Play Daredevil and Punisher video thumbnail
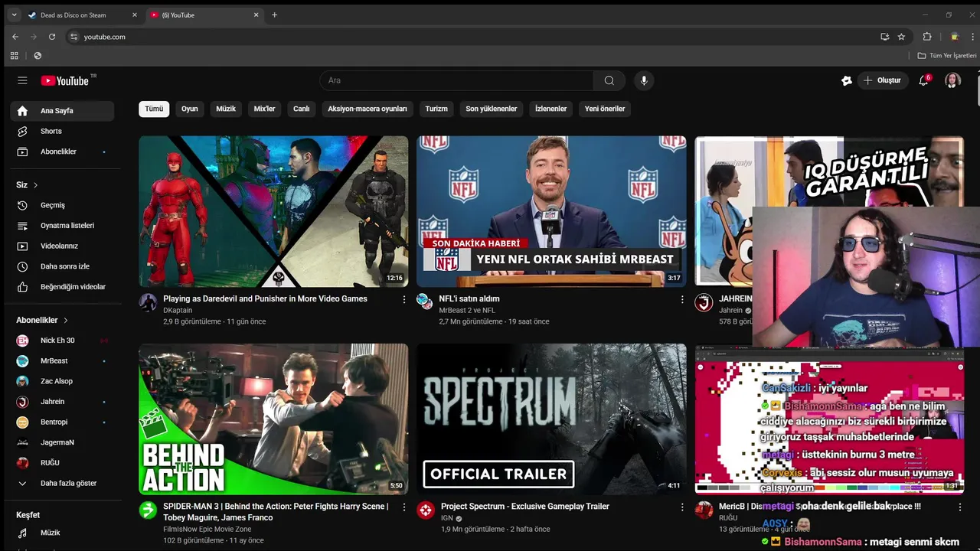Image resolution: width=980 pixels, height=551 pixels. click(273, 211)
